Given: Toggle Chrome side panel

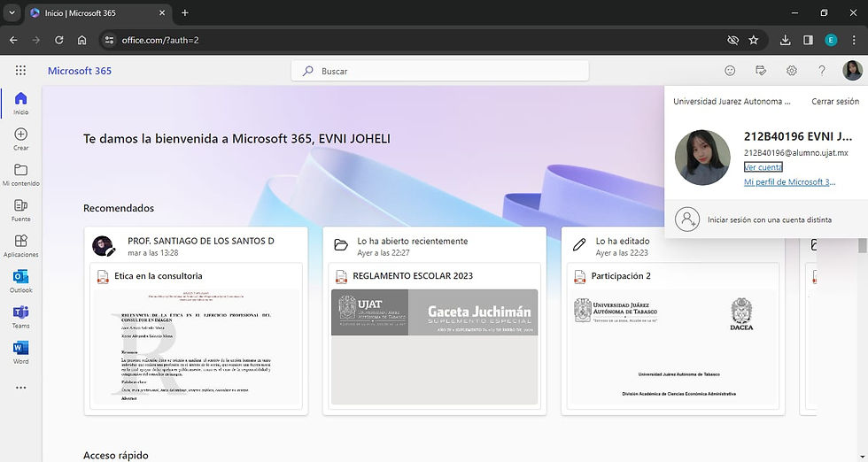Looking at the screenshot, I should coord(808,40).
